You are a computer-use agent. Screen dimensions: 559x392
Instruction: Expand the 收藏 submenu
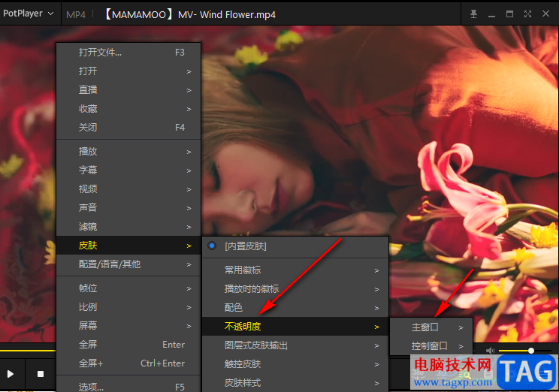coord(128,109)
